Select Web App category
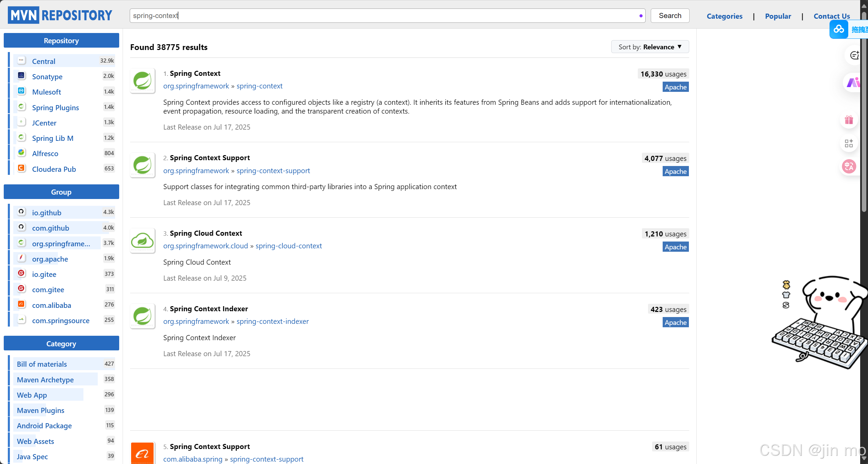This screenshot has width=868, height=464. tap(64, 395)
